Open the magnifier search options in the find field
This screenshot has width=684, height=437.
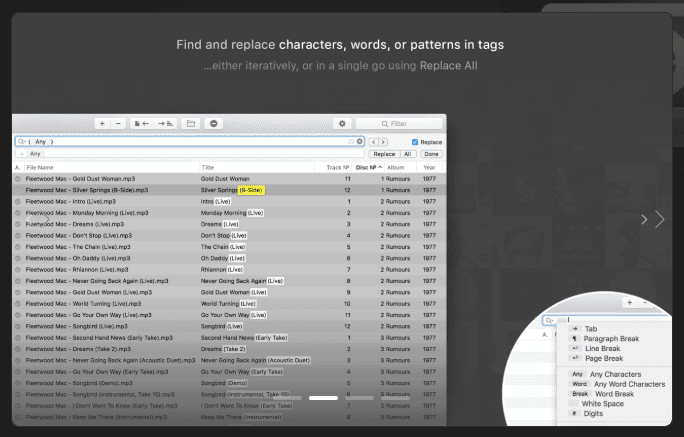click(x=21, y=141)
